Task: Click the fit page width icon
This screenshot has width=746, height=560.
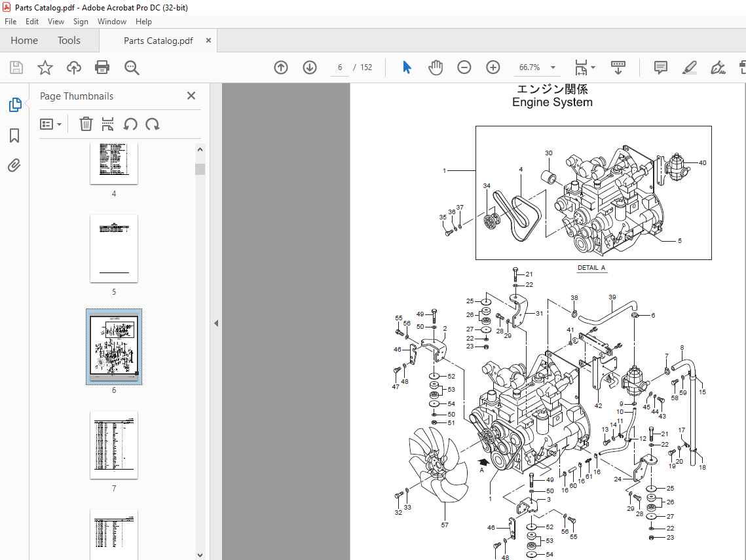Action: pos(581,67)
